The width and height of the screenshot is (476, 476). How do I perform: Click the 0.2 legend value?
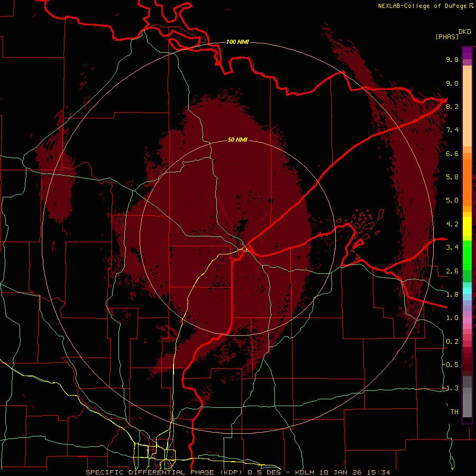pos(452,342)
